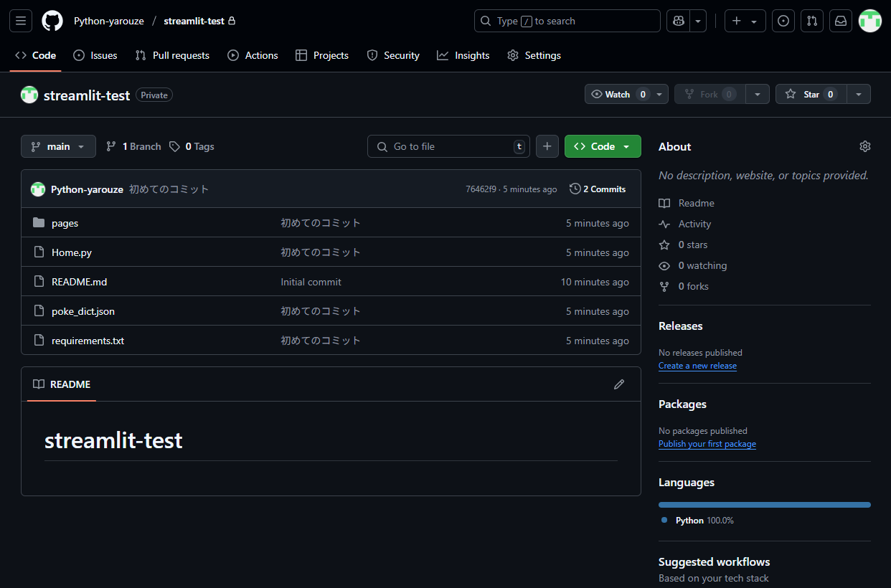Viewport: 891px width, 588px height.
Task: Open the Insights tab
Action: pyautogui.click(x=463, y=55)
